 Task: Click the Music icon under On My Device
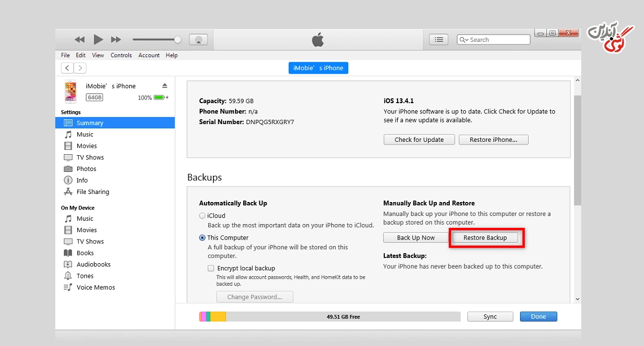click(x=68, y=219)
